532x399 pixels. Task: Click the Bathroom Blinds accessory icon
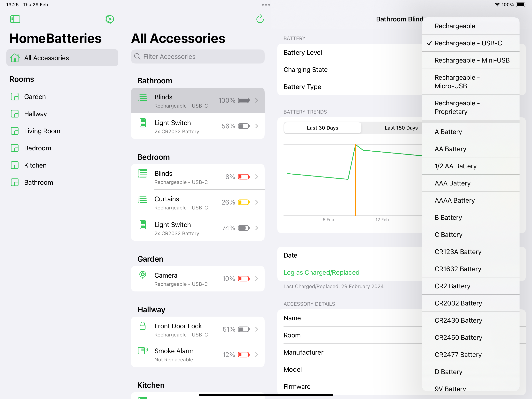pyautogui.click(x=143, y=97)
